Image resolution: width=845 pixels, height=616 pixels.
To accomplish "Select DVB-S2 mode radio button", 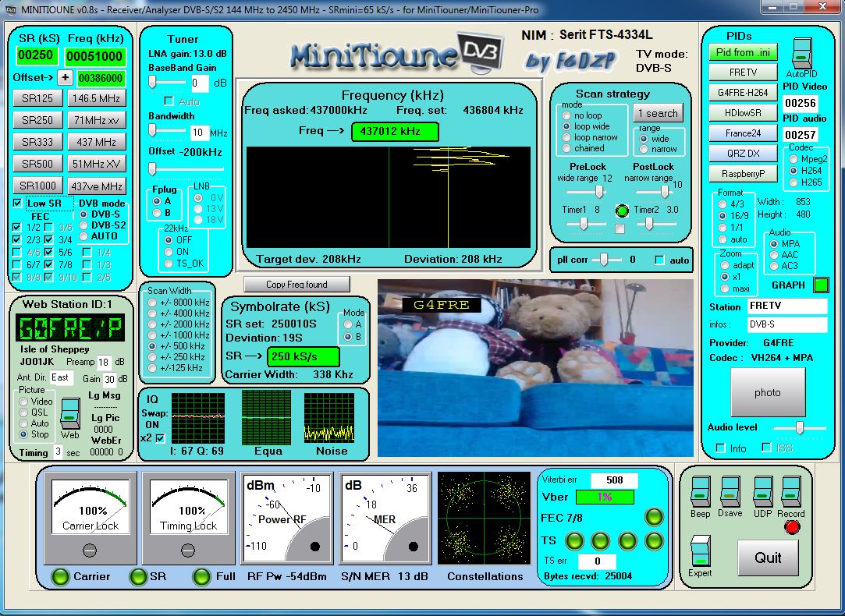I will (83, 225).
